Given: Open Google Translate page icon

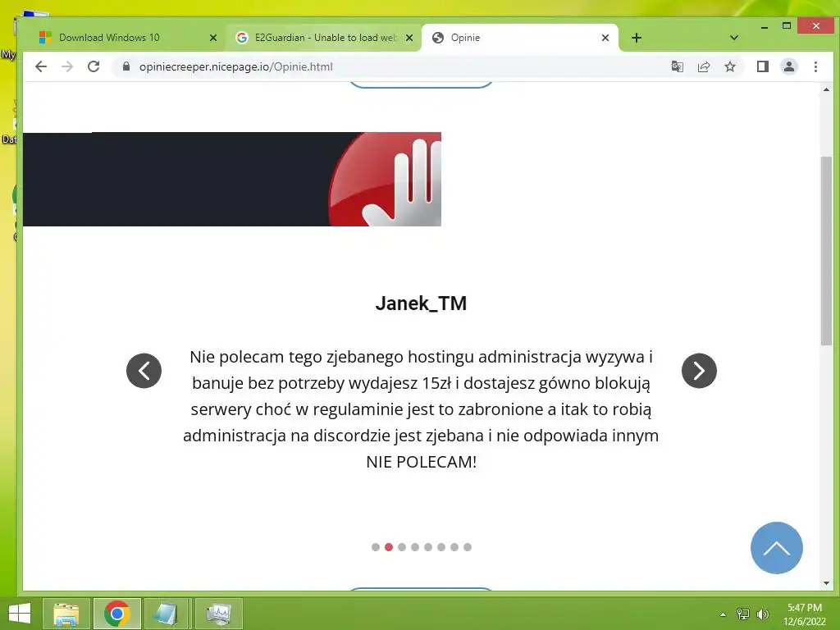Looking at the screenshot, I should pyautogui.click(x=677, y=66).
